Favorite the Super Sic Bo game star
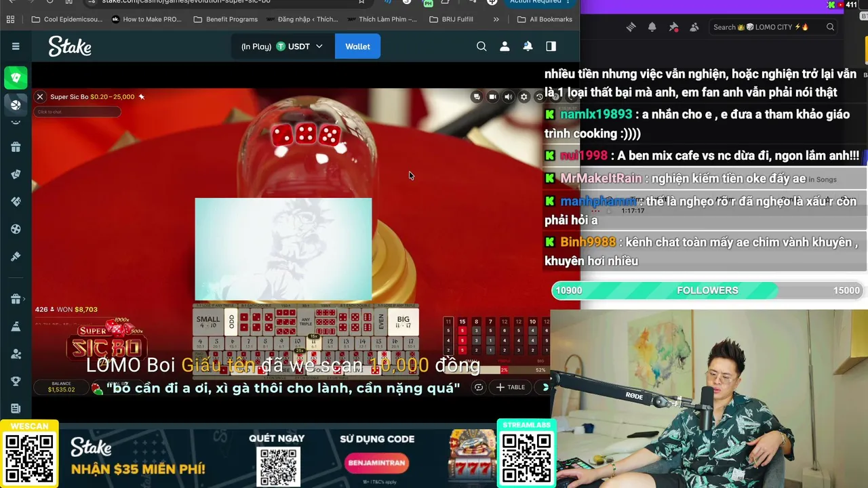The width and height of the screenshot is (868, 488). coord(142,97)
